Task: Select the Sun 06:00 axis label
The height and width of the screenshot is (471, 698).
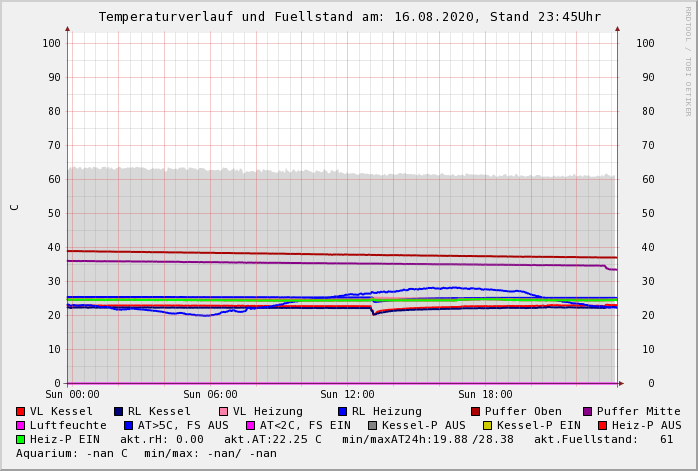Action: [x=210, y=395]
